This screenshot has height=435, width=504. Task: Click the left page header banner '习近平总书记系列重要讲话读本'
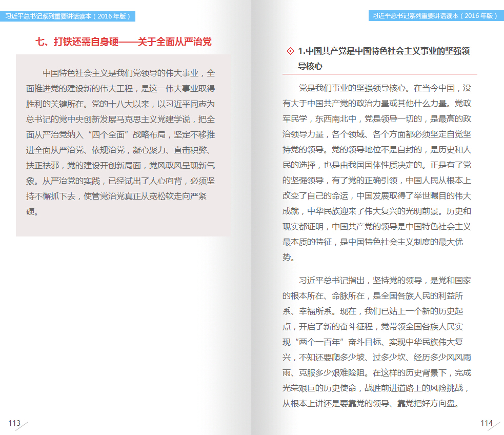click(x=48, y=16)
